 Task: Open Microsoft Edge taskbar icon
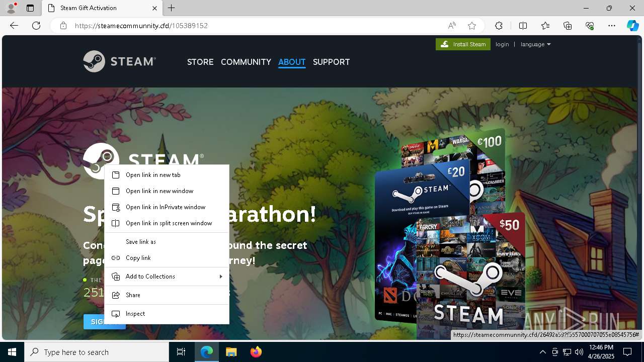(207, 352)
